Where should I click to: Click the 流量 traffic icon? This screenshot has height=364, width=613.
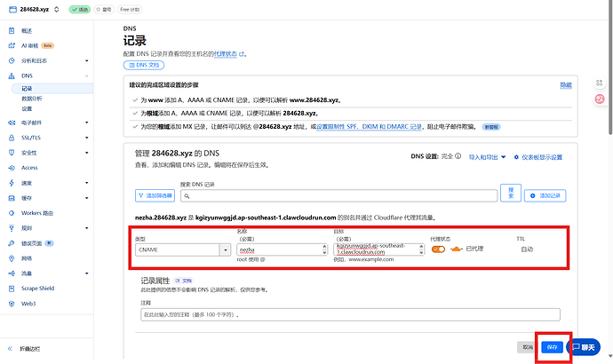pyautogui.click(x=12, y=273)
